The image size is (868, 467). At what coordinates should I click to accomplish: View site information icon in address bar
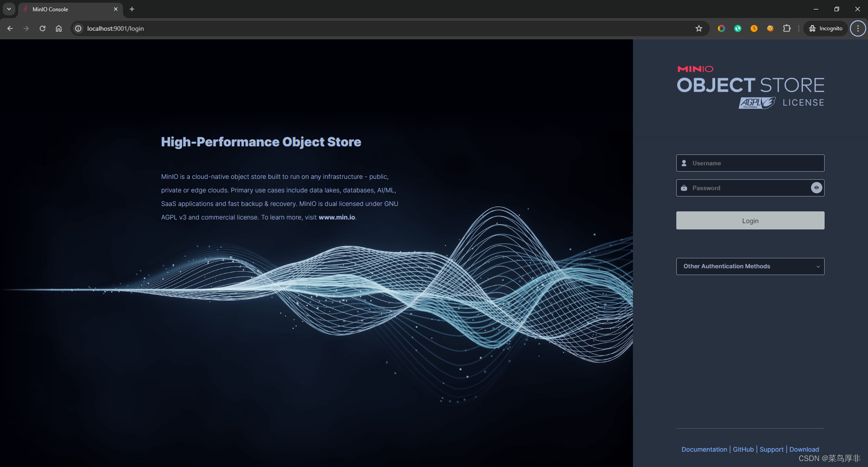click(78, 28)
